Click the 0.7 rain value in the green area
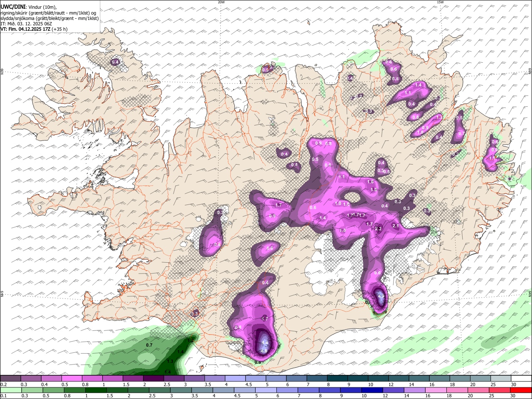 (x=149, y=345)
